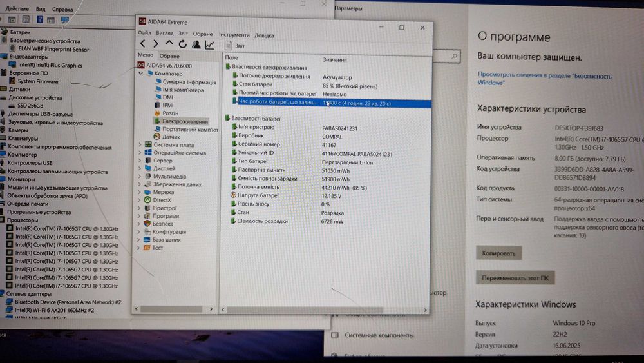Switch to the Меню tab
Viewport: 644px width, 363px height.
coord(146,55)
